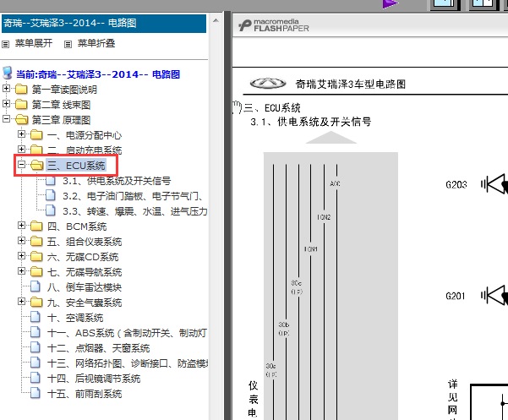
Task: Open 十五、前雨刮系统 diagram
Action: pyautogui.click(x=85, y=394)
